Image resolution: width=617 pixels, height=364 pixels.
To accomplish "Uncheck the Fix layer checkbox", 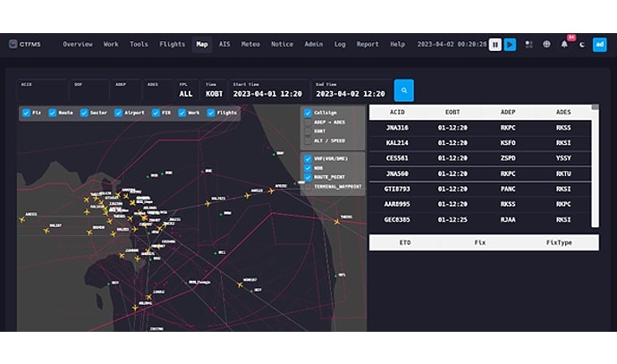I will click(x=25, y=113).
